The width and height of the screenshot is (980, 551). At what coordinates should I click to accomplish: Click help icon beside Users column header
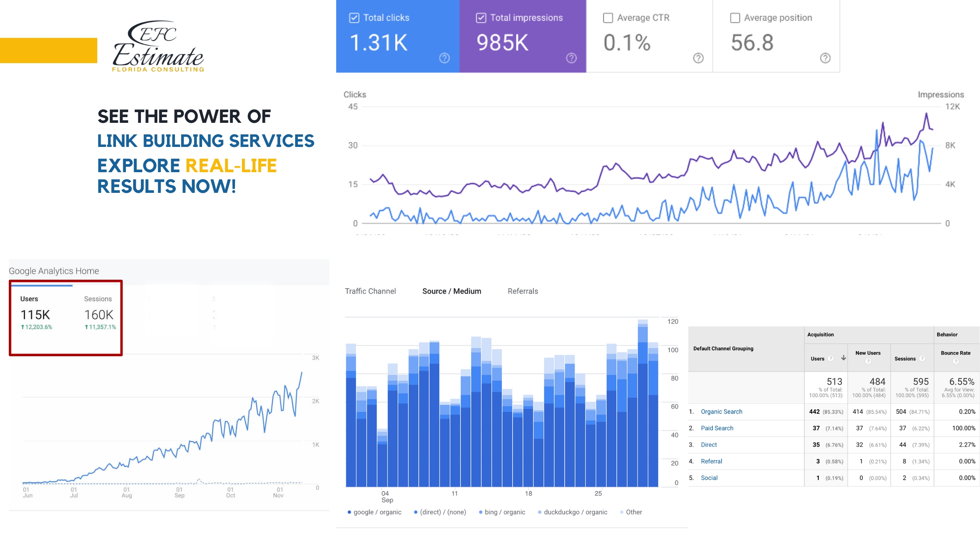point(830,359)
